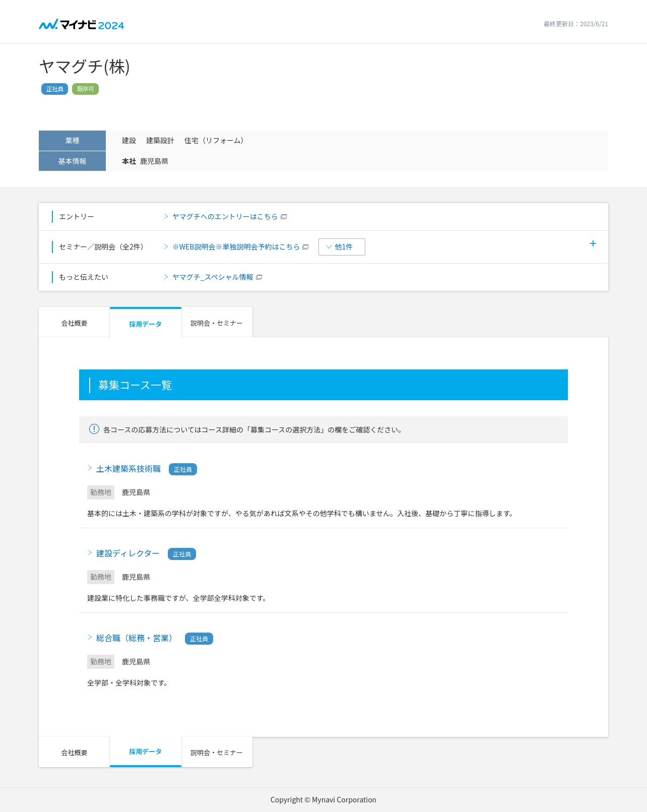The image size is (647, 812).
Task: Click the external-link icon after ヤマグチ_スペシャル情報
Action: 259,277
